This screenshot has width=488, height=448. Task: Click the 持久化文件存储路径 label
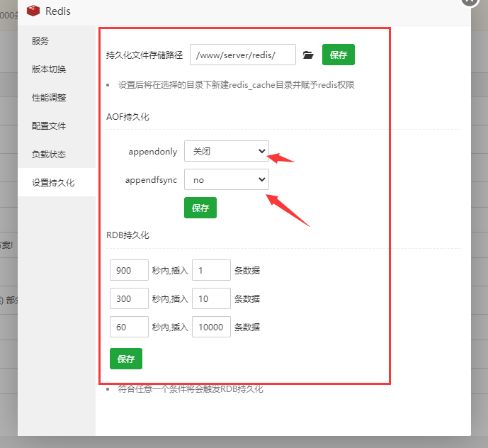[144, 55]
